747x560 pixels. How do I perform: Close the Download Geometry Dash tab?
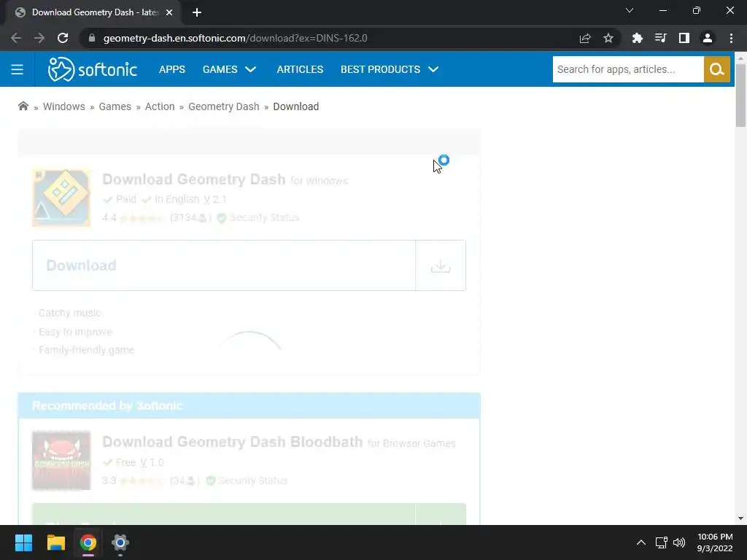169,12
